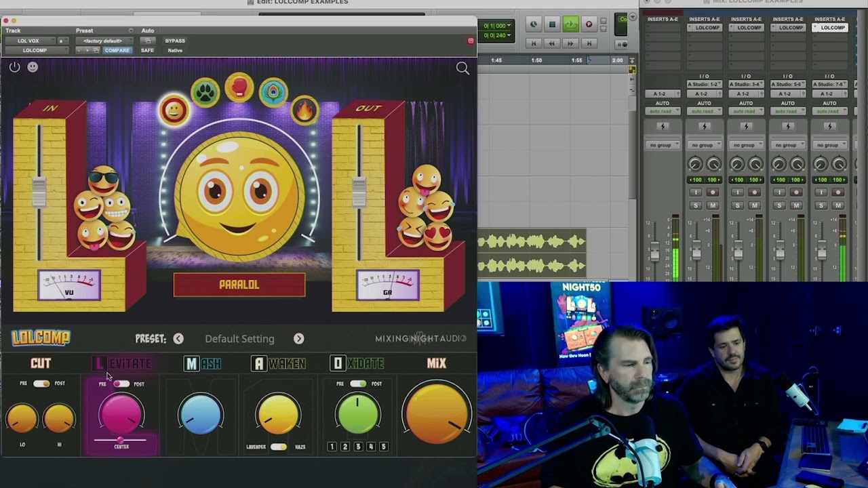
Task: Click the Stop transport button
Action: pos(552,24)
